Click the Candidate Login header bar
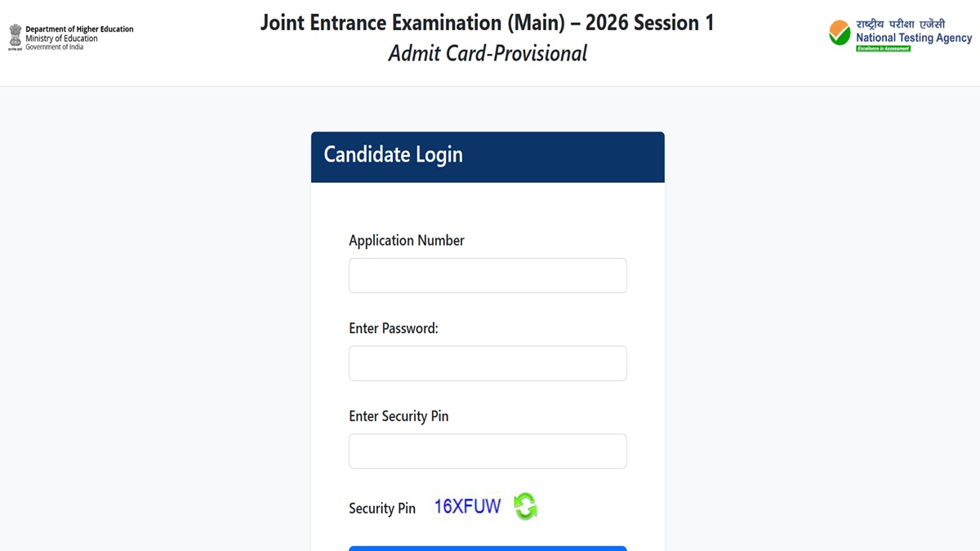The height and width of the screenshot is (551, 980). 488,156
